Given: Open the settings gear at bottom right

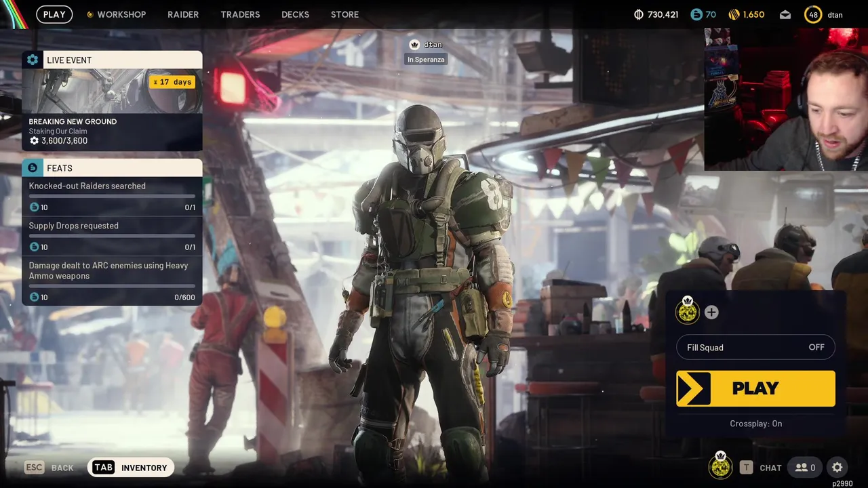Looking at the screenshot, I should (x=837, y=467).
